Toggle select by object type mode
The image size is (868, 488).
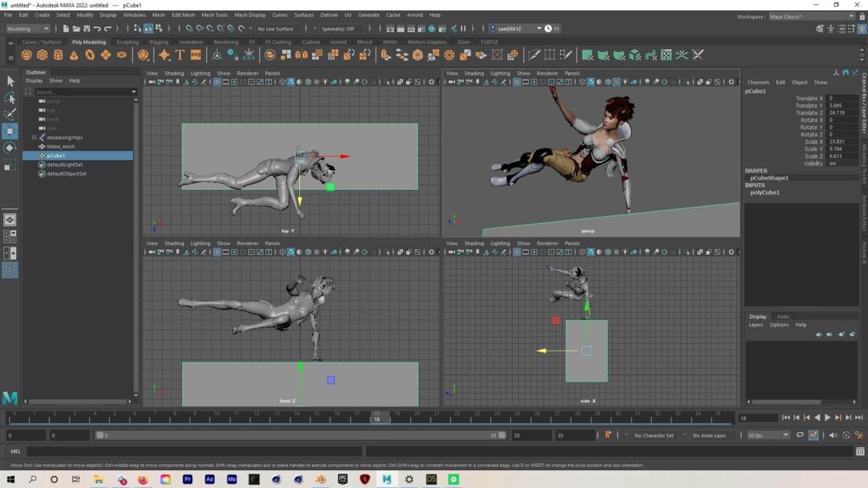tap(148, 29)
